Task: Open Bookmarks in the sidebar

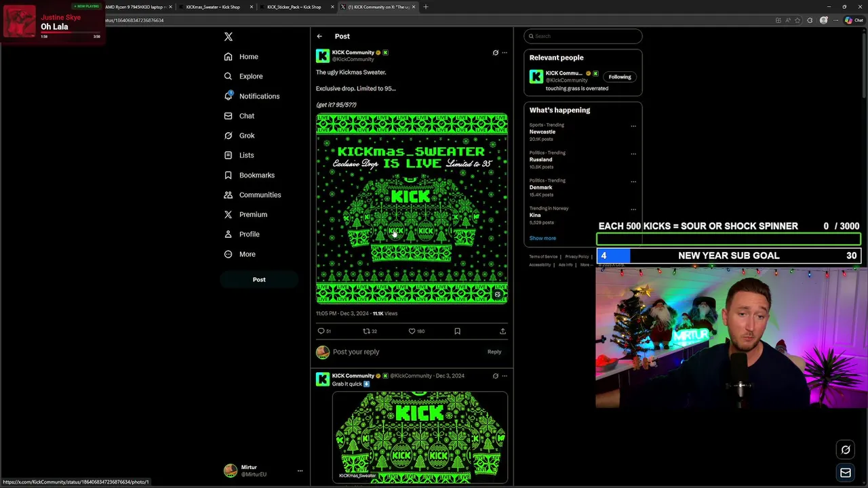Action: (x=250, y=175)
